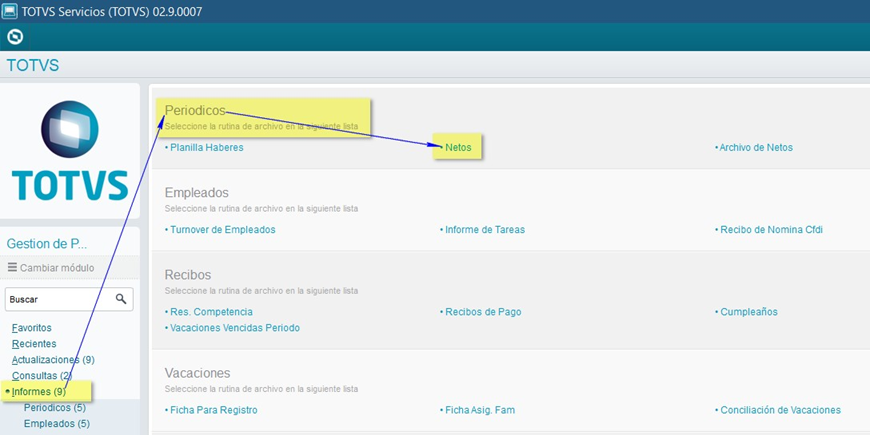Open the Recientes menu entry
Viewport: 870px width, 435px height.
tap(34, 343)
